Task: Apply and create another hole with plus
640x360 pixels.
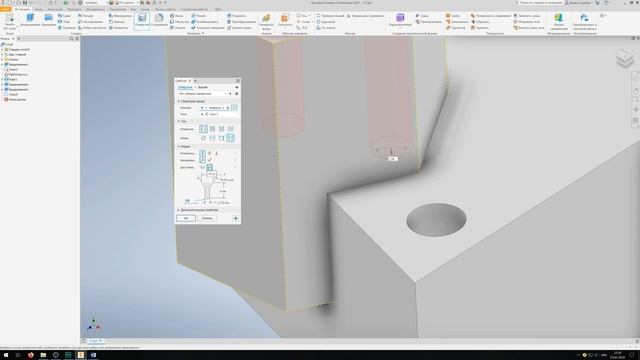Action: (236, 218)
